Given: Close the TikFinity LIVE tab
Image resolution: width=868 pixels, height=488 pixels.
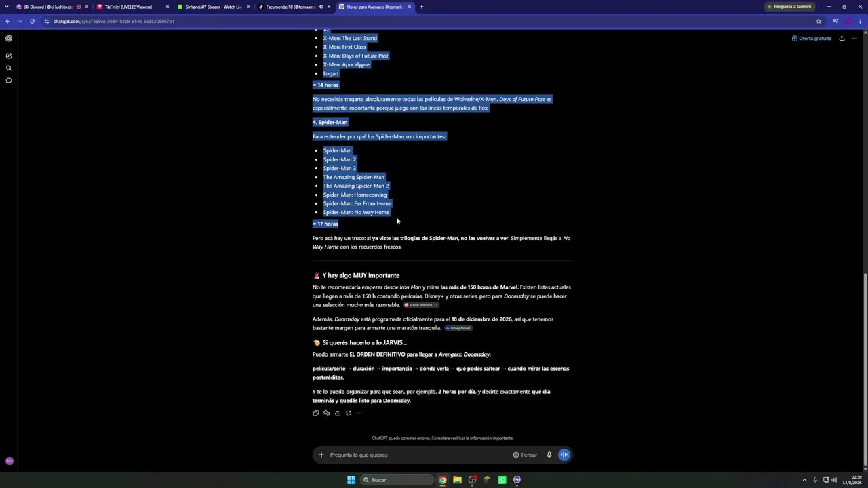Looking at the screenshot, I should click(x=167, y=7).
